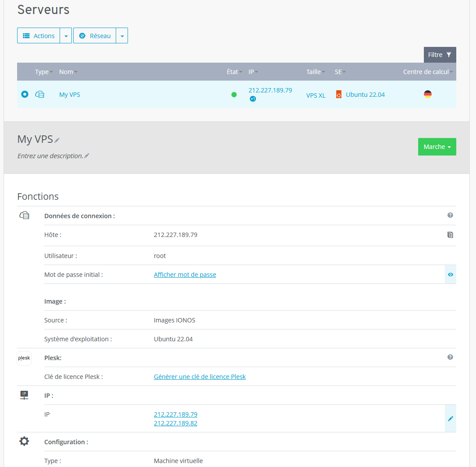Click Afficher mot de passe link

[x=185, y=274]
